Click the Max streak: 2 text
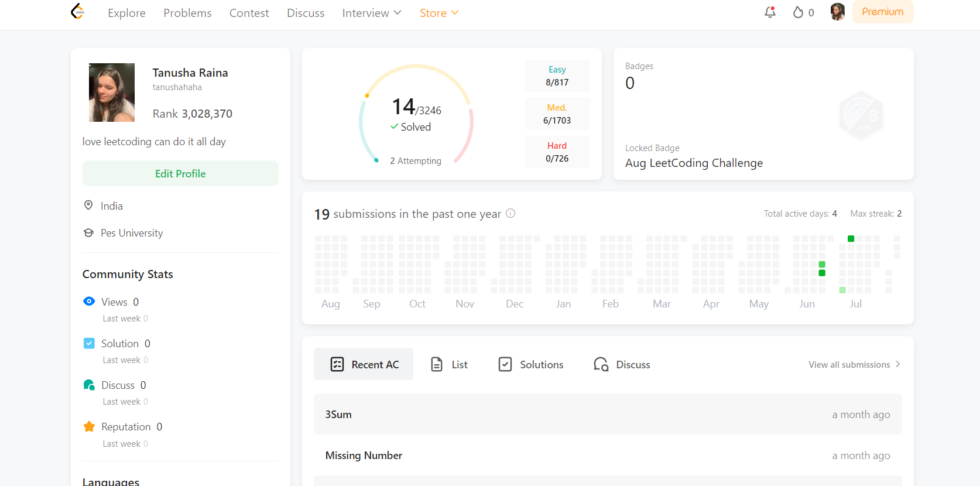 (x=876, y=213)
